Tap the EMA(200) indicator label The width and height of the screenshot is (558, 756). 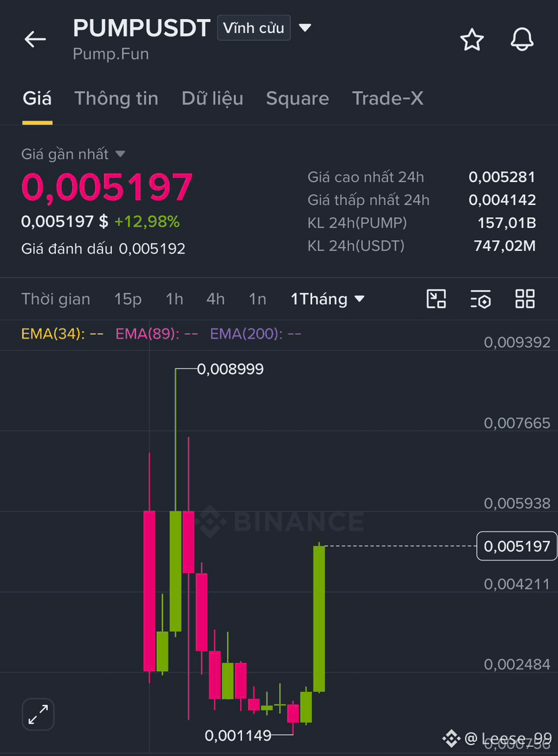(x=255, y=334)
